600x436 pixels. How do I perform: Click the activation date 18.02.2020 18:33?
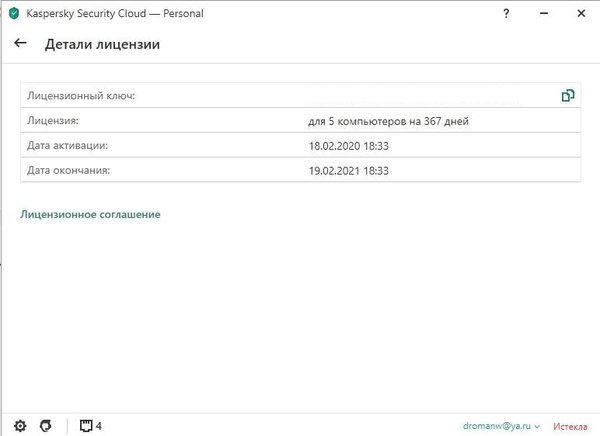click(x=349, y=146)
